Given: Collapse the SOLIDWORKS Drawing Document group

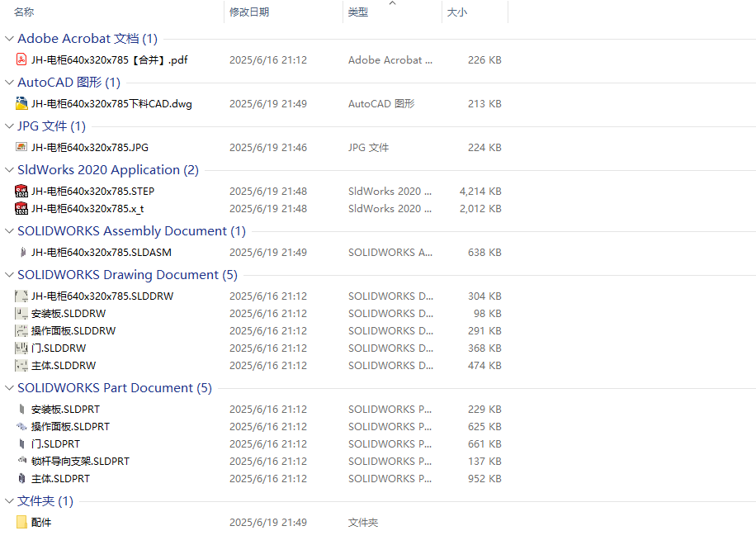Looking at the screenshot, I should [9, 274].
